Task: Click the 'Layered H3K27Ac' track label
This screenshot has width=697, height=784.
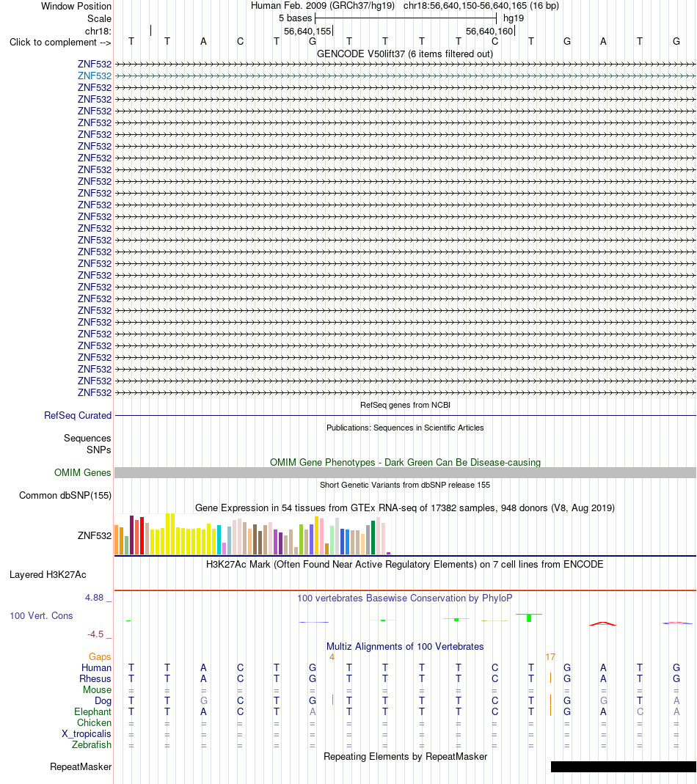Action: [x=48, y=574]
